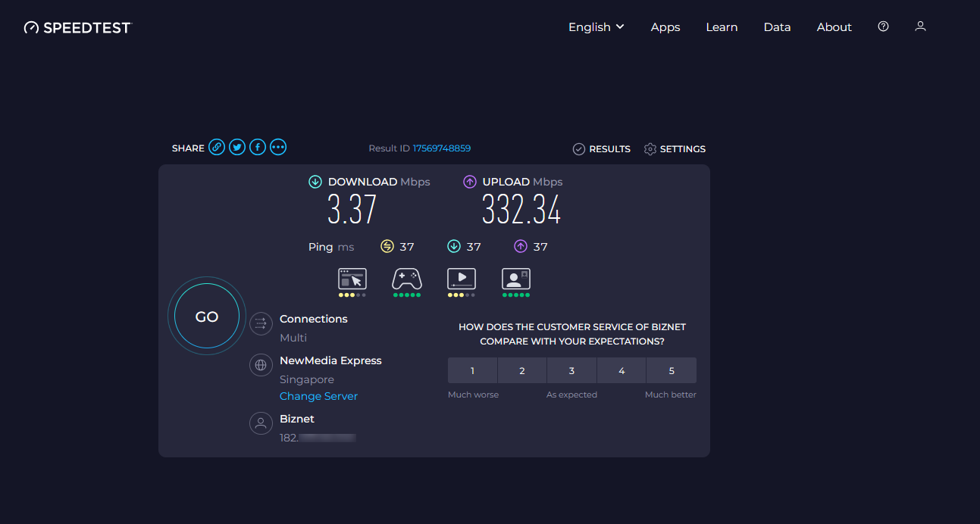The height and width of the screenshot is (524, 980).
Task: Open more share options ellipsis icon
Action: pyautogui.click(x=278, y=148)
